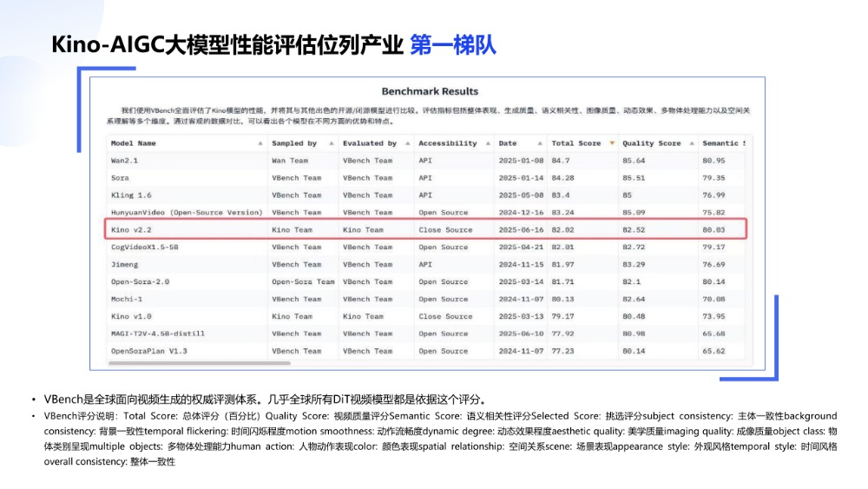868x489 pixels.
Task: Click the date 2025-06-10
Action: click(521, 334)
